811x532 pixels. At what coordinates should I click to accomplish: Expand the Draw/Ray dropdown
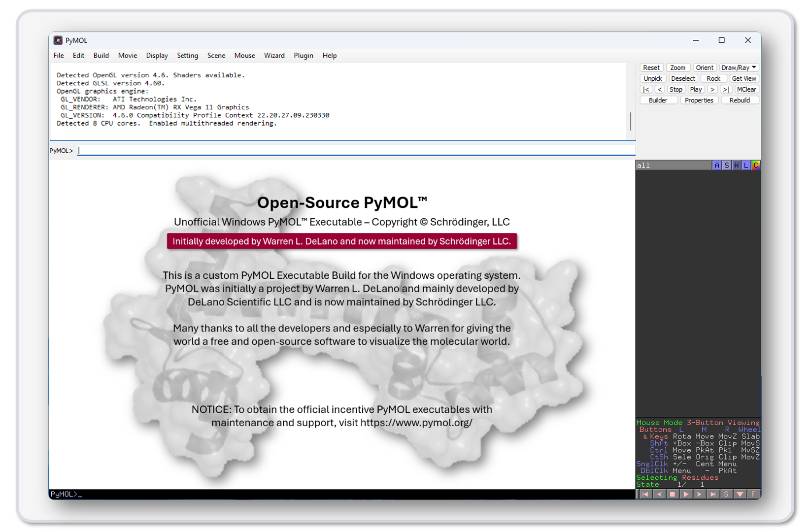tap(739, 67)
